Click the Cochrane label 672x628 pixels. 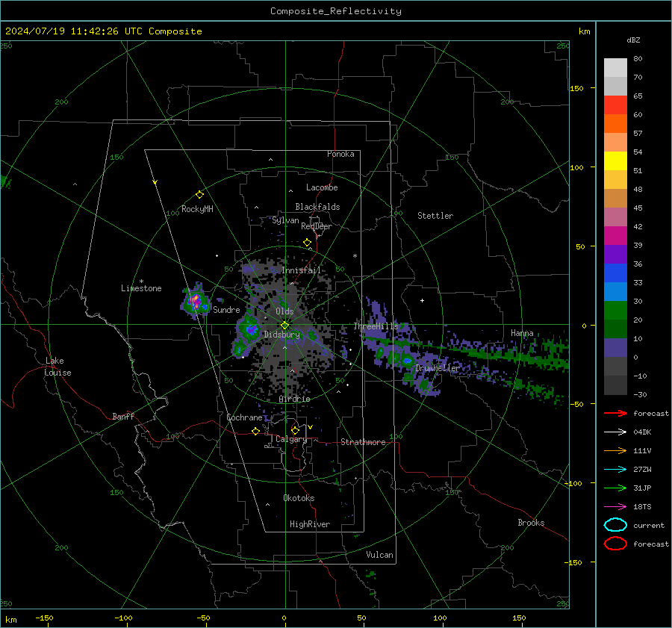(244, 417)
